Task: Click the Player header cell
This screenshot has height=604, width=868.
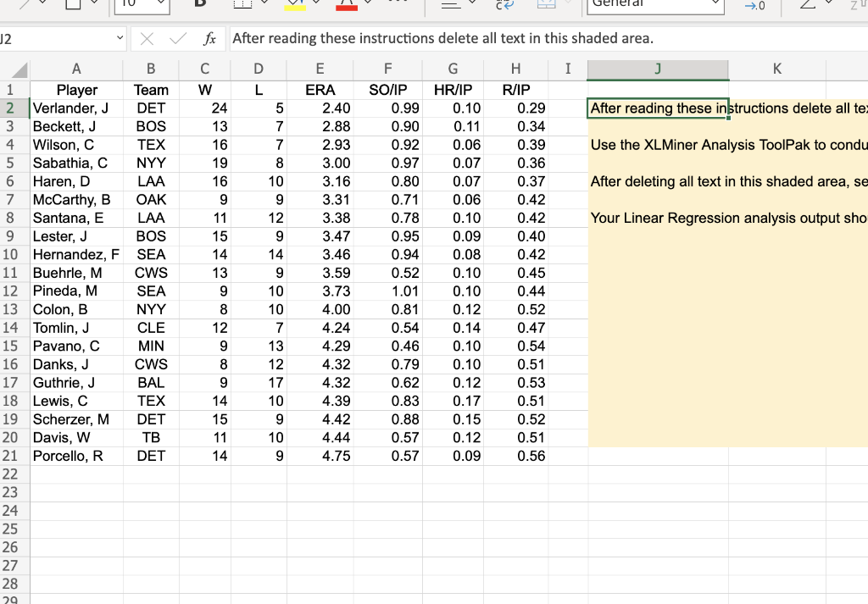Action: point(76,90)
